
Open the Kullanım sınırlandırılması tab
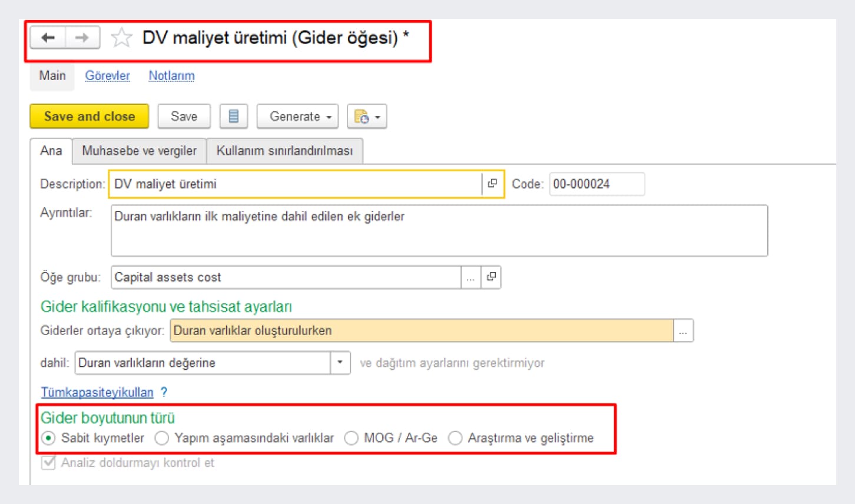(284, 151)
